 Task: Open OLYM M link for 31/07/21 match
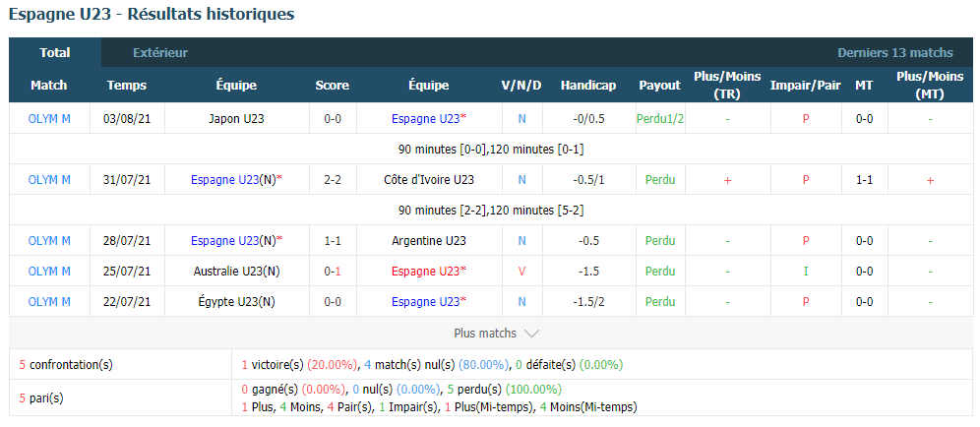49,179
